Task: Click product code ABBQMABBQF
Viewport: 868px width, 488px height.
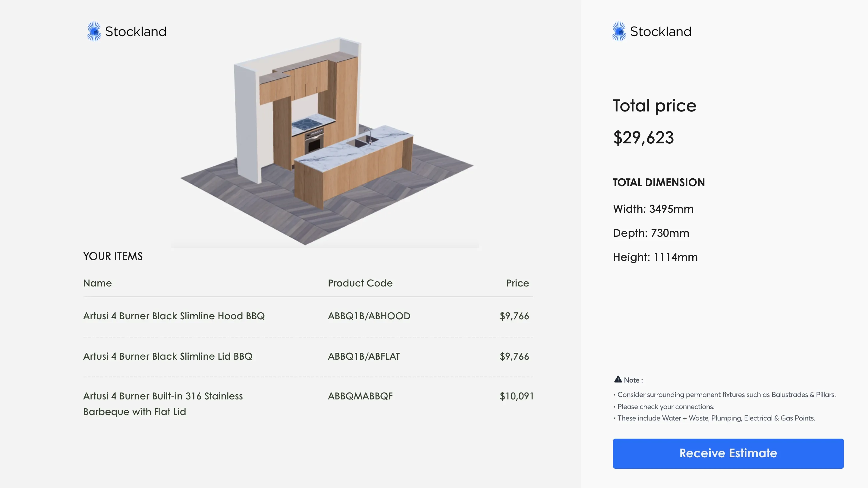Action: coord(360,396)
